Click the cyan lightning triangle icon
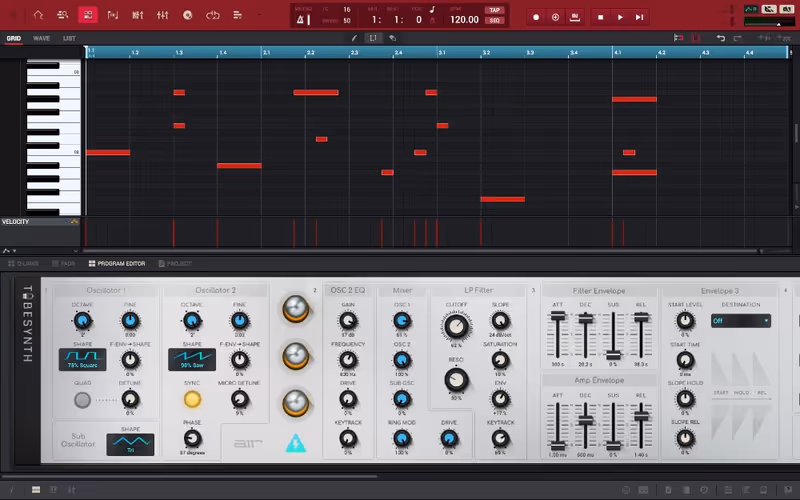 [295, 443]
